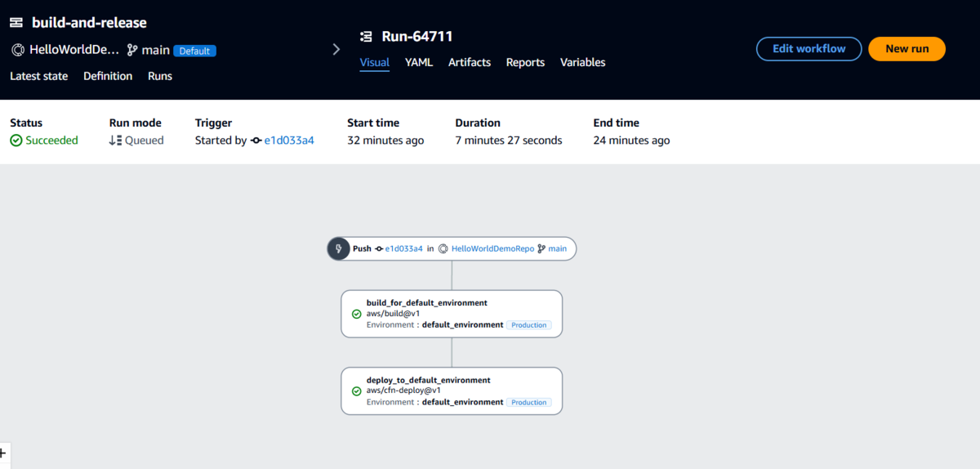Image resolution: width=980 pixels, height=469 pixels.
Task: Click the plus zoom control at bottom-left
Action: tap(2, 452)
